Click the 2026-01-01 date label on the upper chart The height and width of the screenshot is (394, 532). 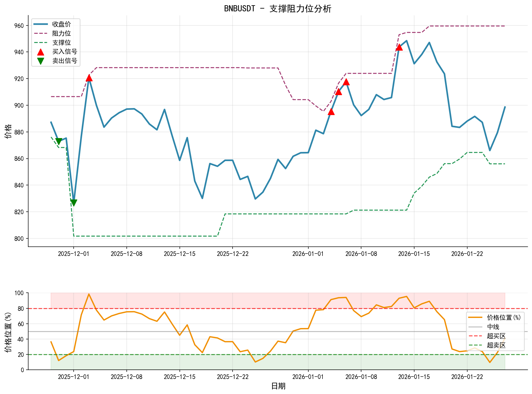[x=308, y=254]
